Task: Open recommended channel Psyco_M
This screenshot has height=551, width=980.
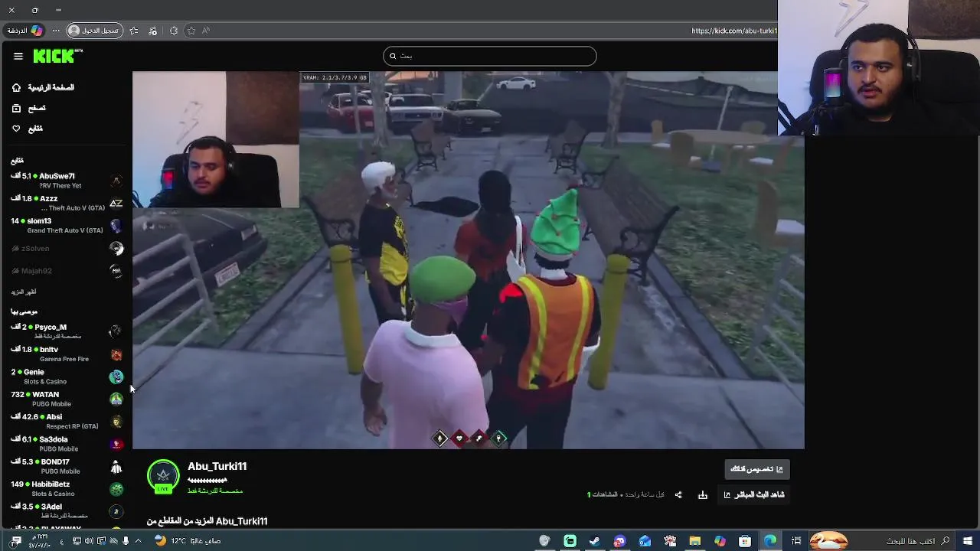Action: [x=67, y=331]
